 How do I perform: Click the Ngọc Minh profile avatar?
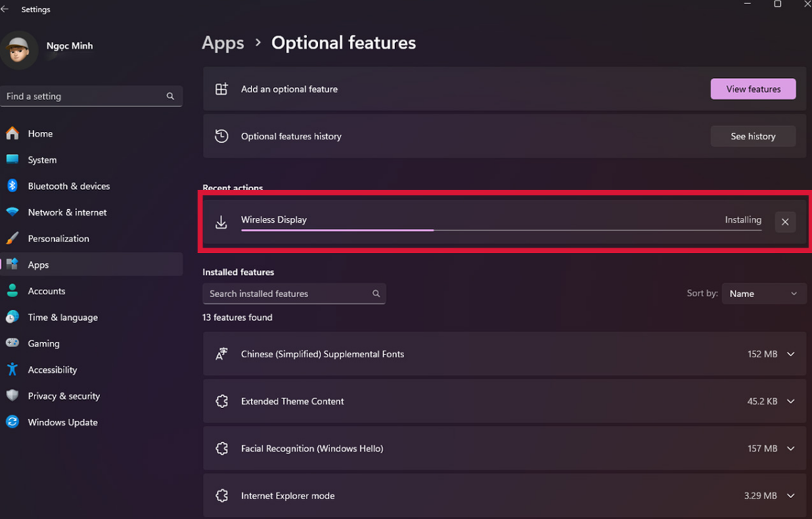click(19, 50)
